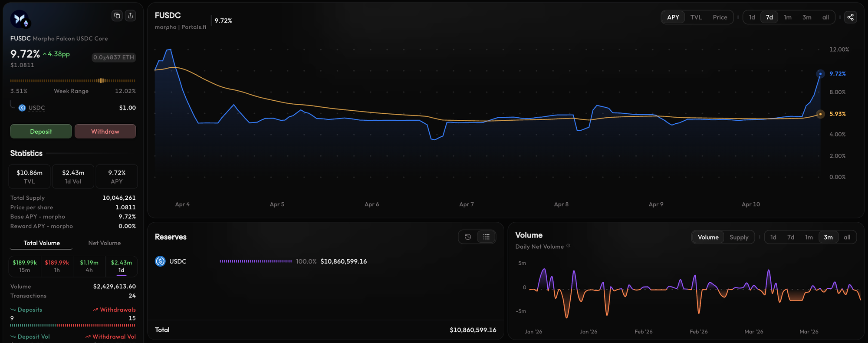Click the orange 5.93% average chart marker

coord(820,114)
